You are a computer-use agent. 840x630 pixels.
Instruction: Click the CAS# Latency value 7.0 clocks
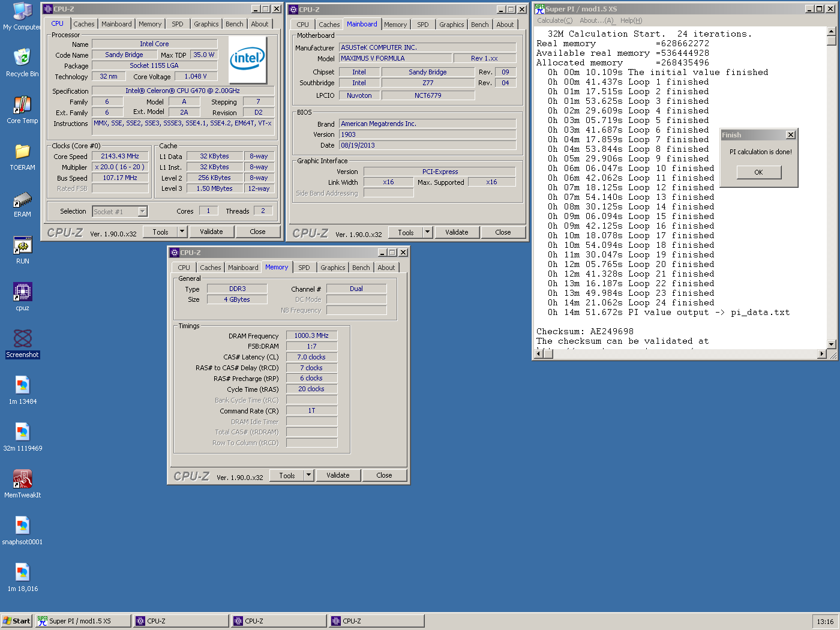tap(311, 357)
